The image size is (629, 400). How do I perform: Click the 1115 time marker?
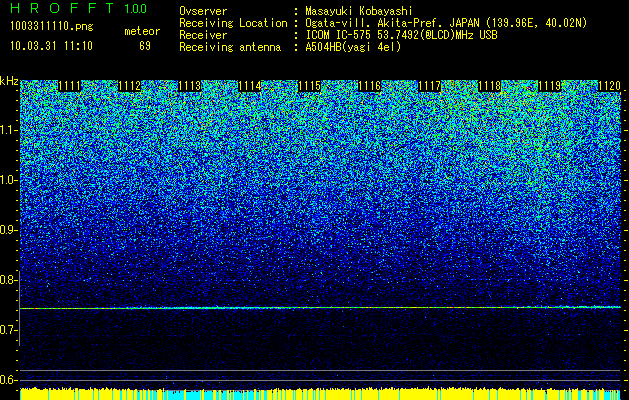[x=309, y=86]
